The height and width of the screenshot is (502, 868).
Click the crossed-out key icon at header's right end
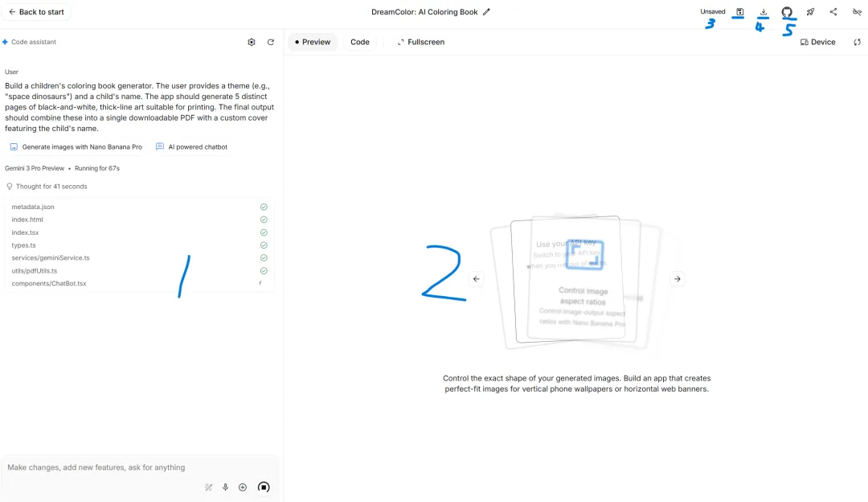(857, 11)
